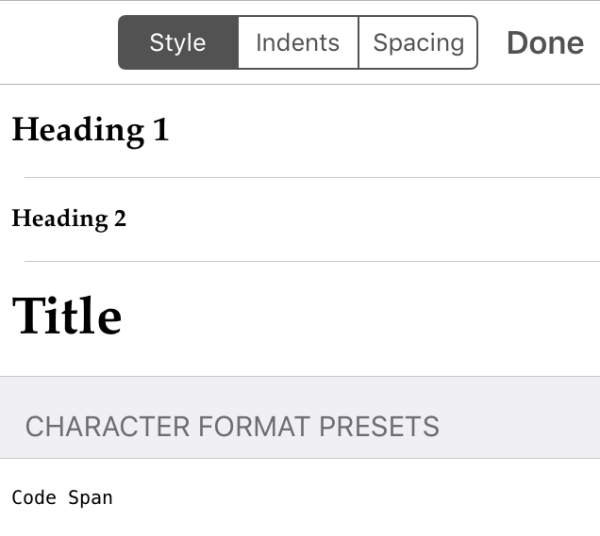This screenshot has height=536, width=600.
Task: Pick the large bold Title preset
Action: pyautogui.click(x=67, y=317)
